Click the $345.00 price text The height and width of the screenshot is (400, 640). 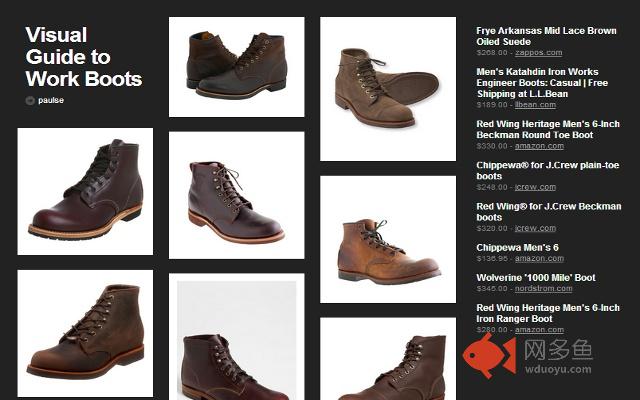[x=492, y=289]
